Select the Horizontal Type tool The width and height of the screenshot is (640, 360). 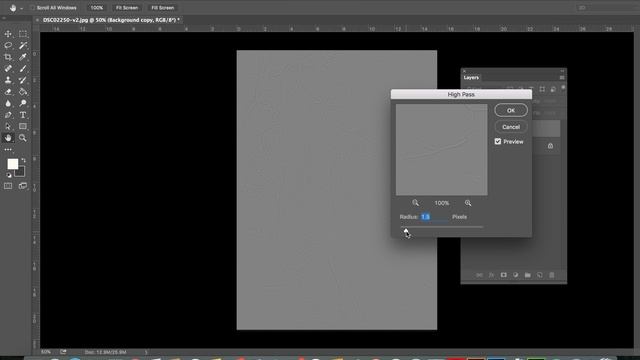(x=23, y=115)
